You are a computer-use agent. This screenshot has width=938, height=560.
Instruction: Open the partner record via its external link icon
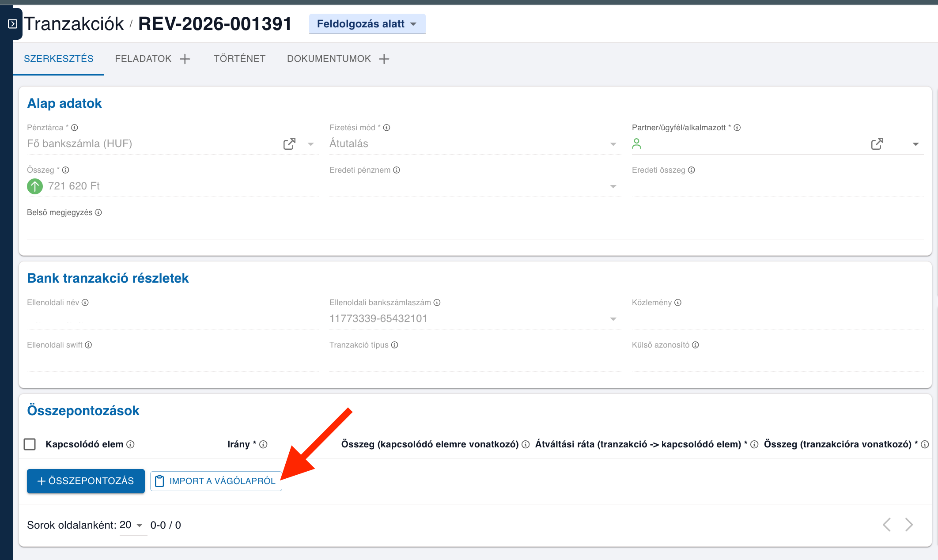[877, 144]
